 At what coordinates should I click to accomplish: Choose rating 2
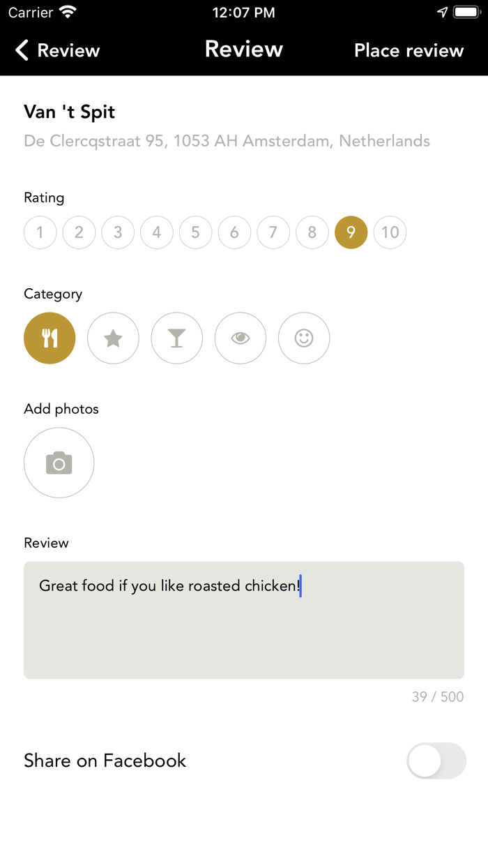pyautogui.click(x=79, y=232)
